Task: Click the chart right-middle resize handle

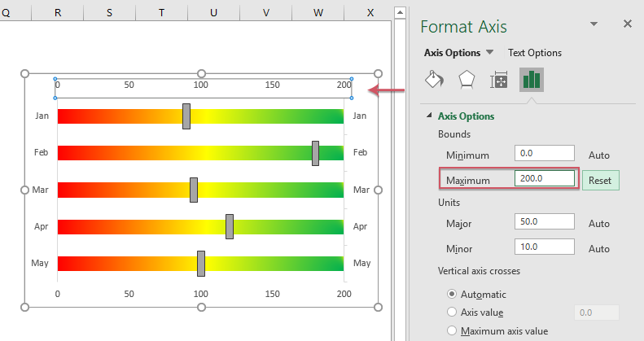Action: pos(379,190)
